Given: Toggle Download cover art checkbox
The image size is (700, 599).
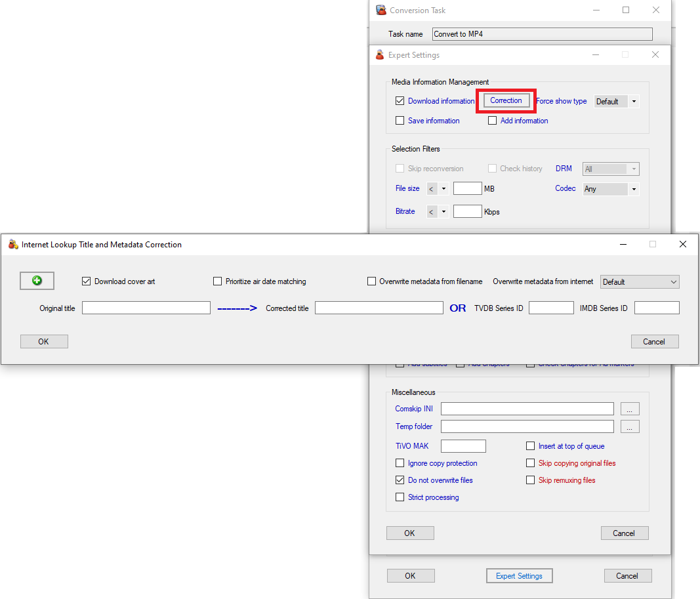Looking at the screenshot, I should [86, 281].
